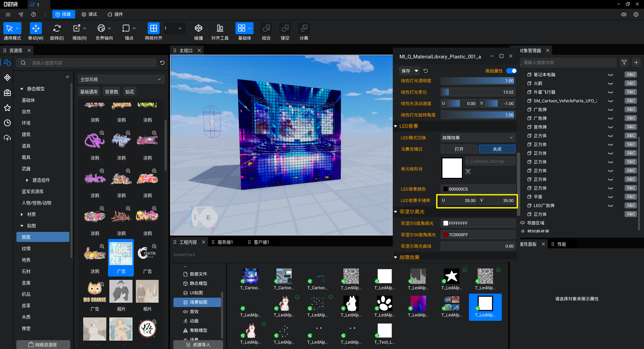This screenshot has height=349, width=644.
Task: Refresh the resource library search
Action: tap(162, 63)
